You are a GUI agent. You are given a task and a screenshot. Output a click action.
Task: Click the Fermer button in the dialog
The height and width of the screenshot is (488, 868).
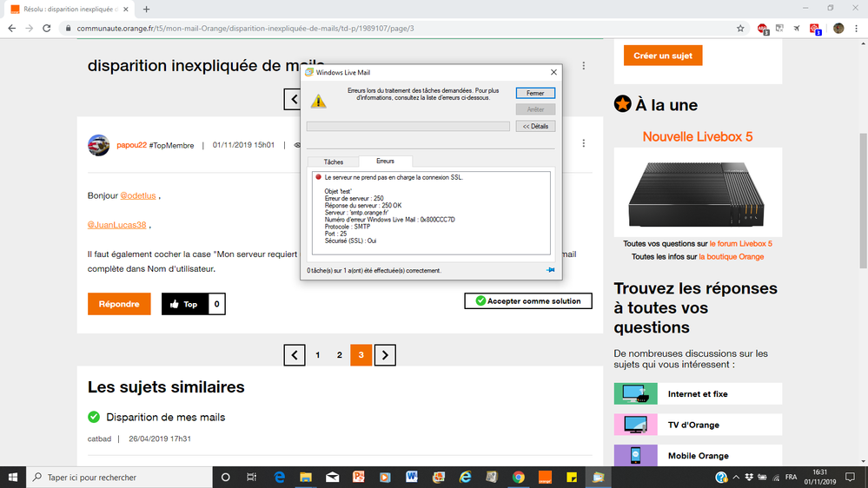pos(535,93)
